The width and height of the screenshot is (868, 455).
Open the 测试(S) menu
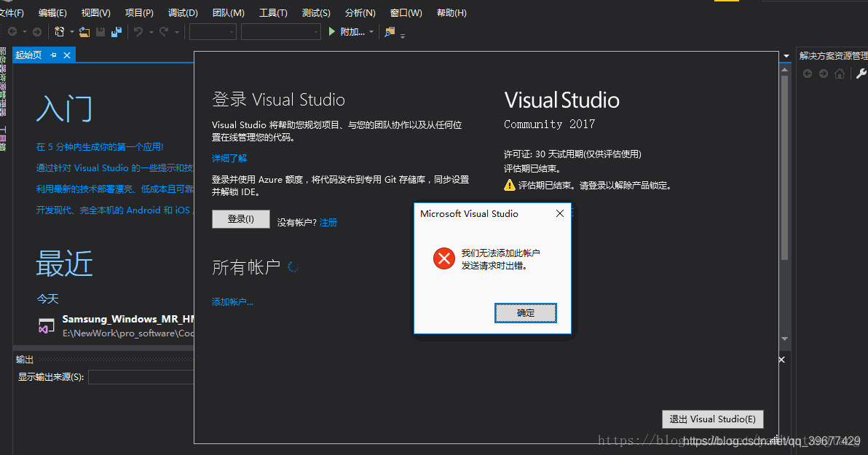(x=316, y=12)
